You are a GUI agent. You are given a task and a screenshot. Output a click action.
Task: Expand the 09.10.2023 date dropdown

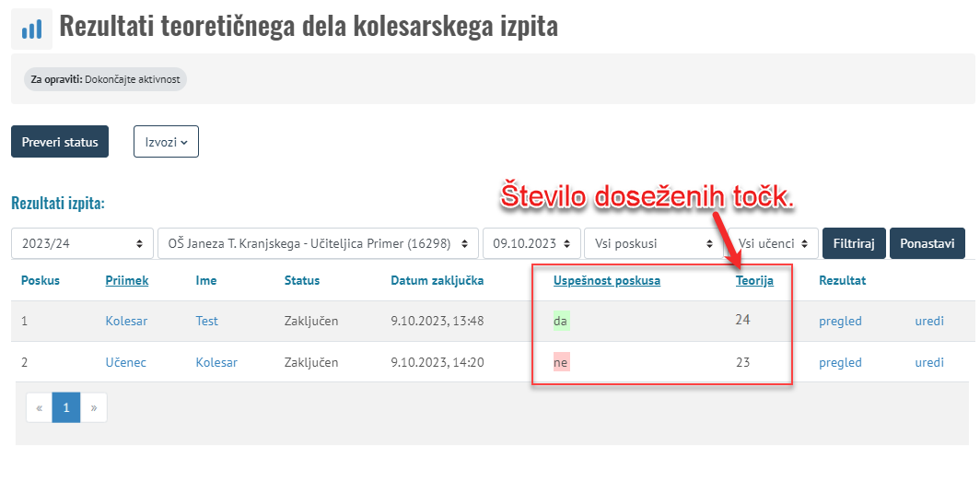click(531, 244)
